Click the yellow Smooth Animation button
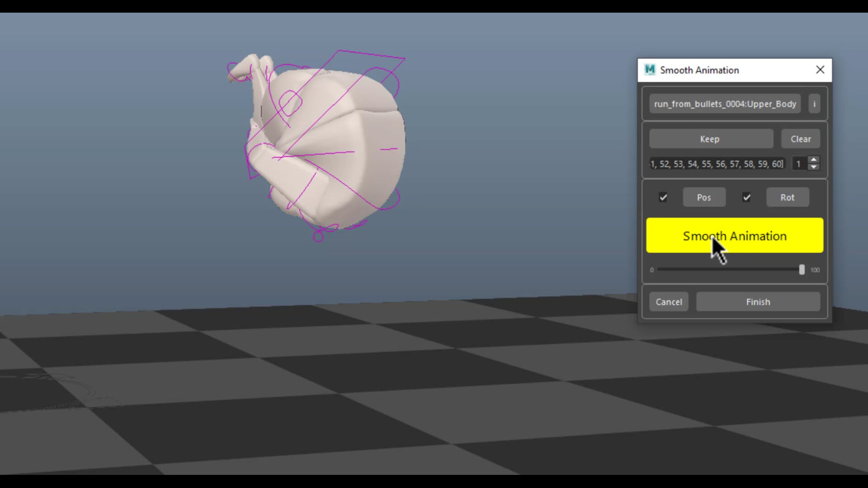The width and height of the screenshot is (868, 488). pos(734,235)
